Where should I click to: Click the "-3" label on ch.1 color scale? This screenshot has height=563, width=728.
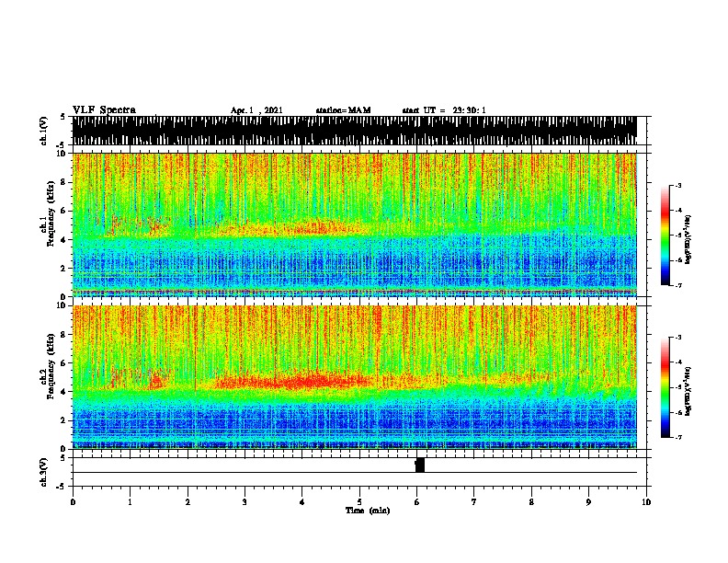[x=678, y=185]
